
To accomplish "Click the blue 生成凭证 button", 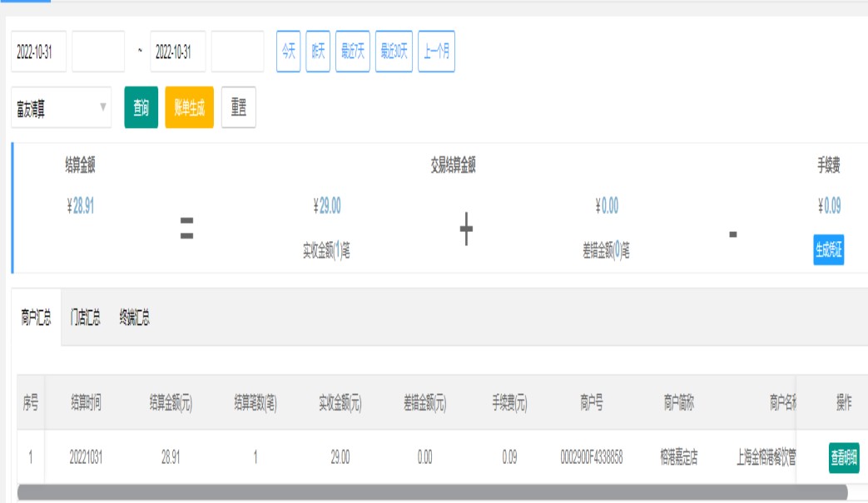I will 828,249.
